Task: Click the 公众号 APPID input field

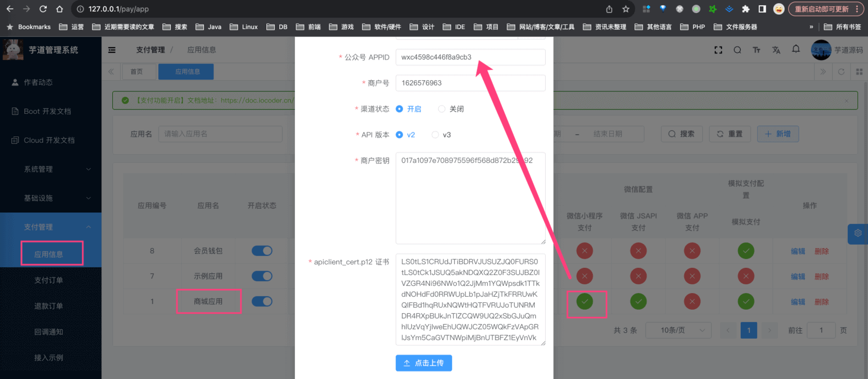Action: point(470,57)
